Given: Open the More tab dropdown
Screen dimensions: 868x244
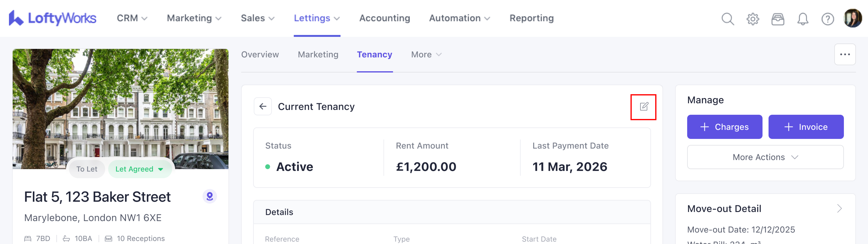Looking at the screenshot, I should coord(426,54).
